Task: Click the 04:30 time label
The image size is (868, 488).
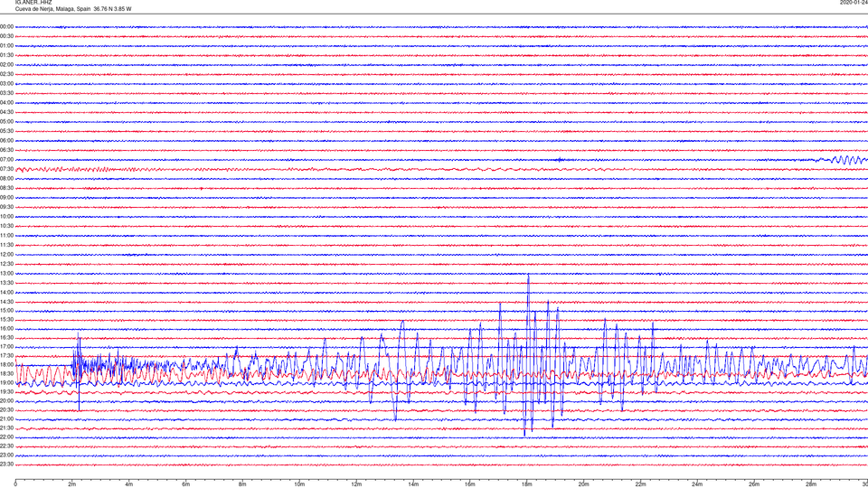Action: [6, 112]
